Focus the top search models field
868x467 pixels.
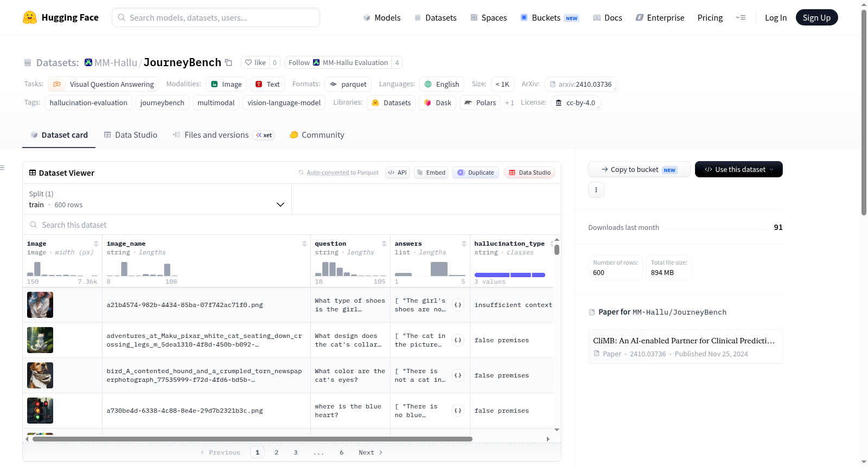pos(216,17)
